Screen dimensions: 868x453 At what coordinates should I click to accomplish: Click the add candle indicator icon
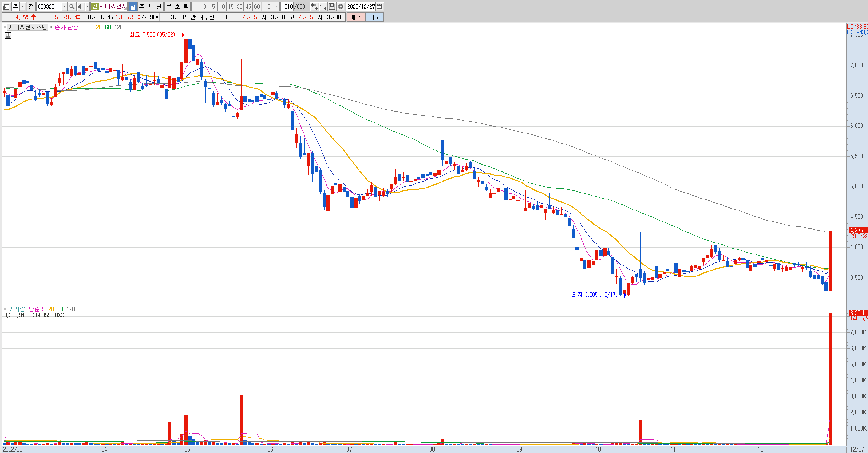point(314,6)
